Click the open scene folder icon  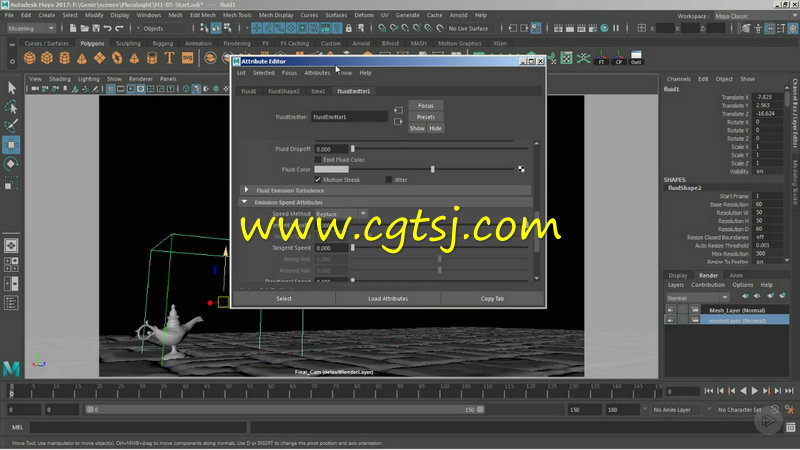[x=84, y=28]
